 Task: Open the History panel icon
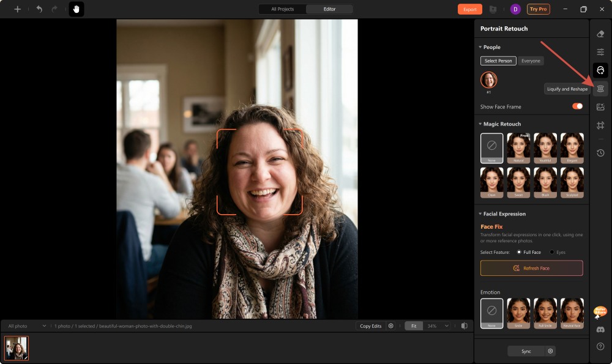[600, 153]
